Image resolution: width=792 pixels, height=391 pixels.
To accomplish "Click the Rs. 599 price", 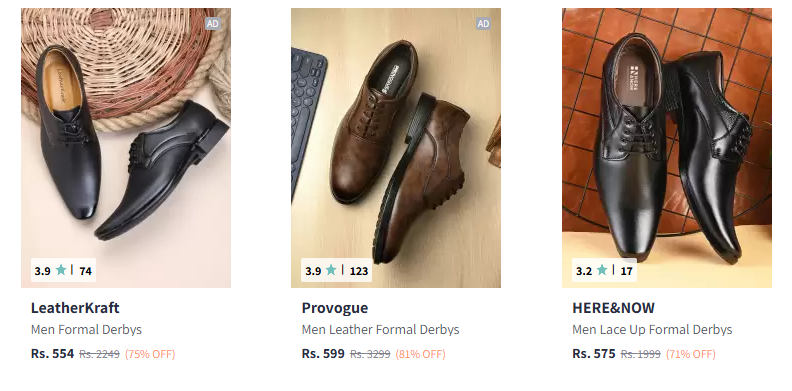I will 323,354.
